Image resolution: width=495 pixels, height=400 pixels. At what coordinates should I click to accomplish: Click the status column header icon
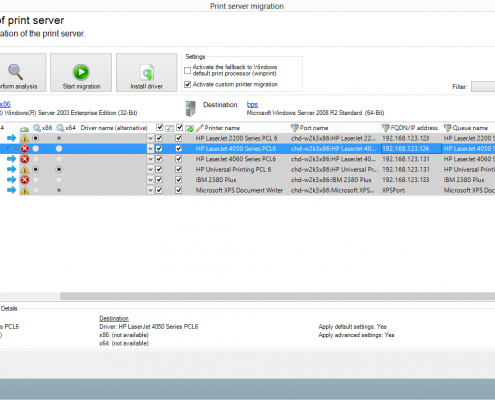[x=24, y=129]
